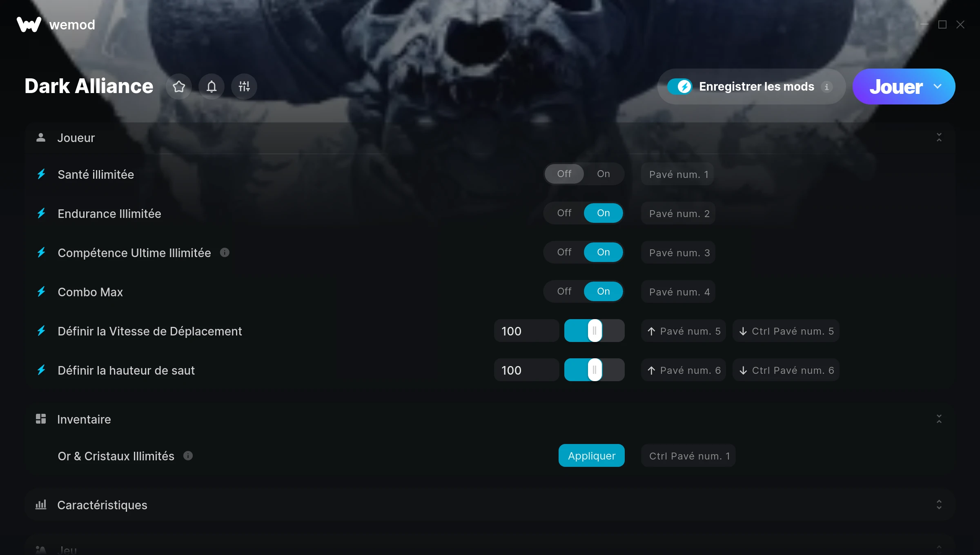Show info for Enregistrer les mods
The height and width of the screenshot is (555, 980).
click(x=827, y=87)
